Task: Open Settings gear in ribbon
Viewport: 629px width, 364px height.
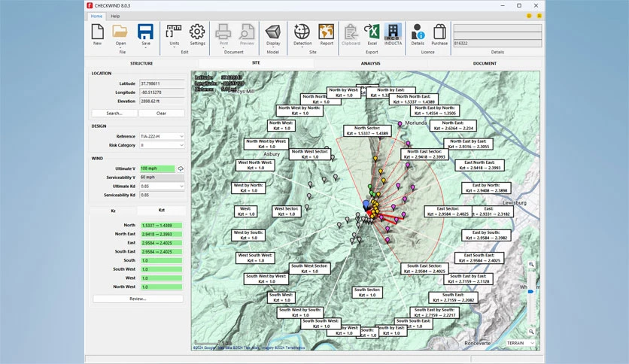Action: point(197,32)
